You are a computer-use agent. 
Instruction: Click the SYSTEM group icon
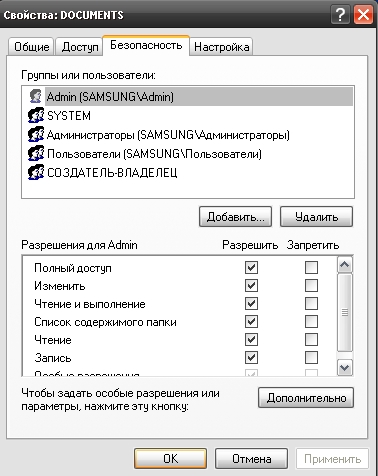[x=36, y=115]
